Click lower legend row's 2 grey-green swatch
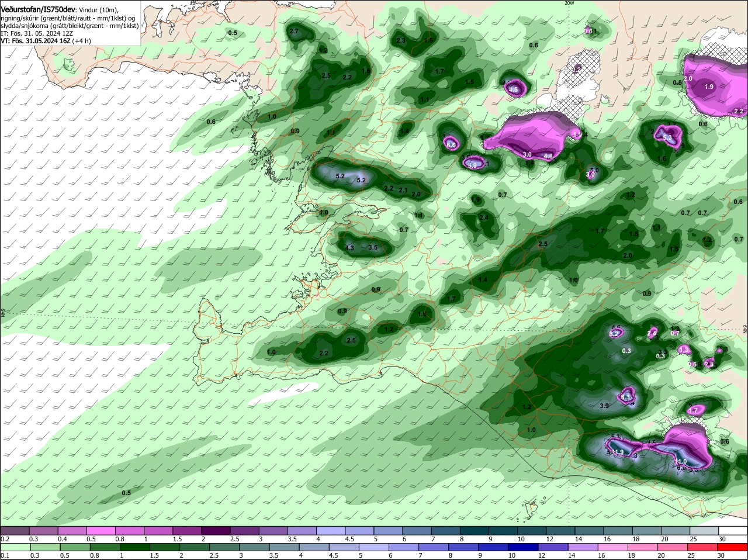Image resolution: width=748 pixels, height=560 pixels. point(194,547)
